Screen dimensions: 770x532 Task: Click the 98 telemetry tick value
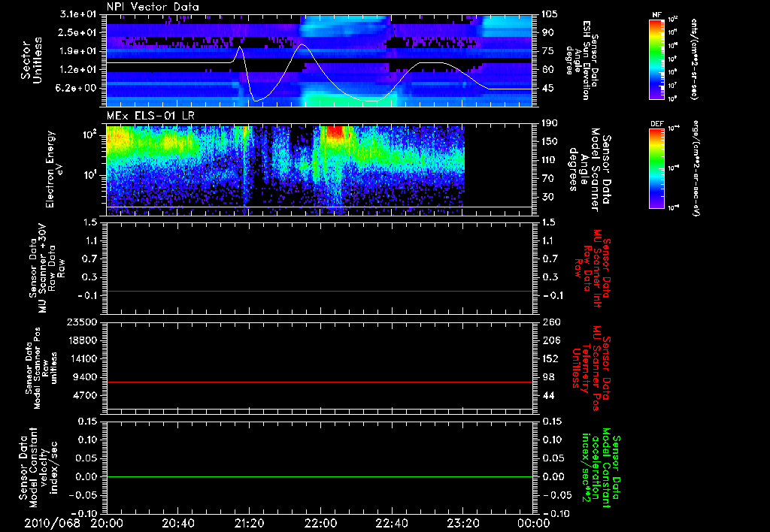pyautogui.click(x=547, y=377)
